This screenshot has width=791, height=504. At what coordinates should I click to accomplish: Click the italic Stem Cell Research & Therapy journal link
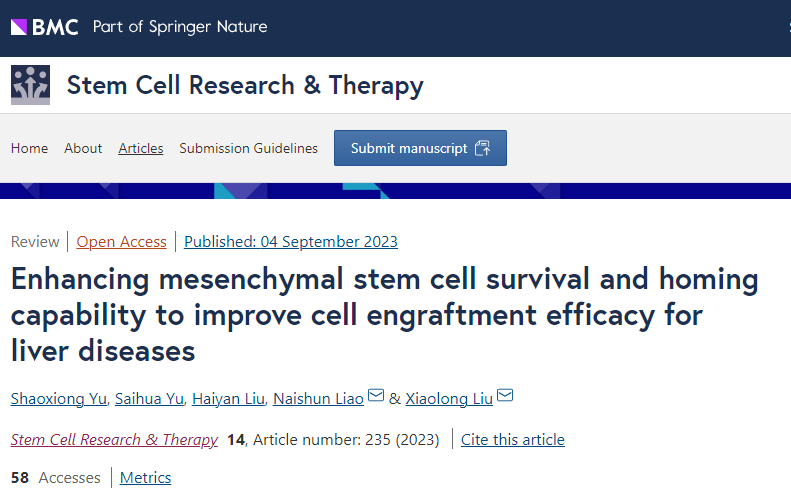(114, 439)
